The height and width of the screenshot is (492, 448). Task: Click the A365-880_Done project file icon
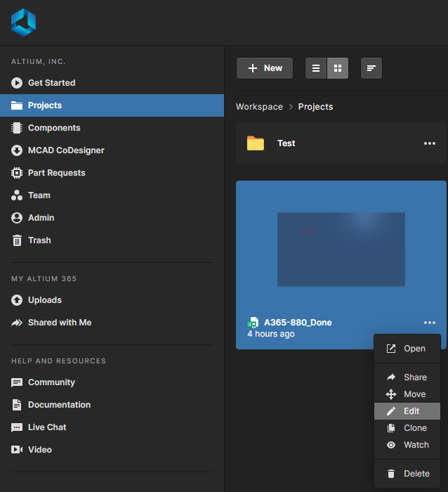click(253, 323)
